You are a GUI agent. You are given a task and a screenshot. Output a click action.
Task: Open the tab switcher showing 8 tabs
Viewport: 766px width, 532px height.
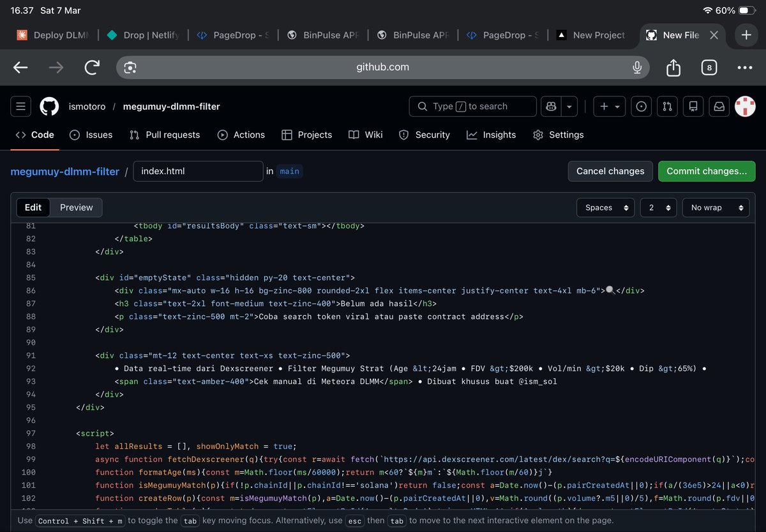pyautogui.click(x=709, y=67)
